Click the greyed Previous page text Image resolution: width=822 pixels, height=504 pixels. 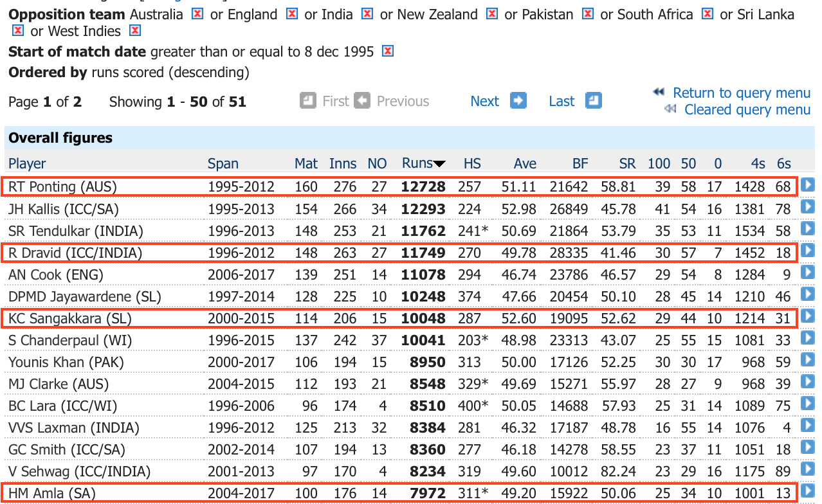403,101
